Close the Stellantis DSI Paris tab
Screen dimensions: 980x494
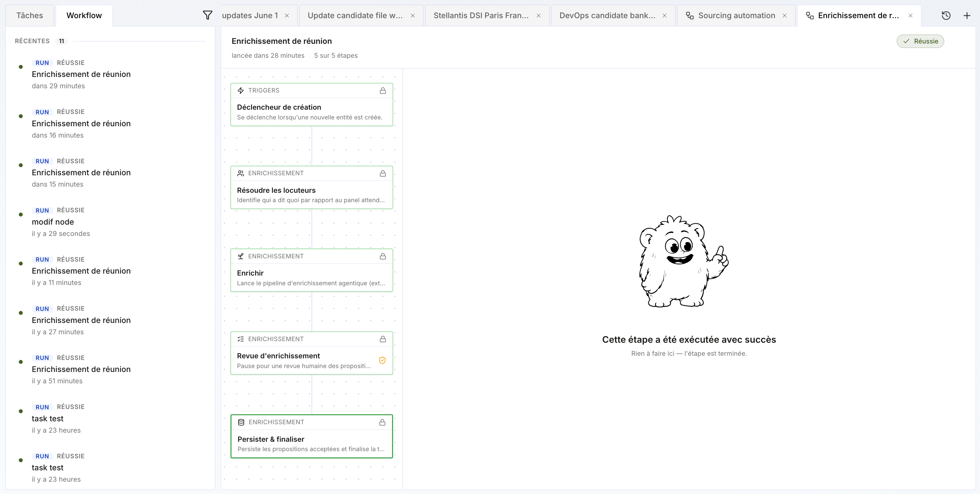point(539,16)
